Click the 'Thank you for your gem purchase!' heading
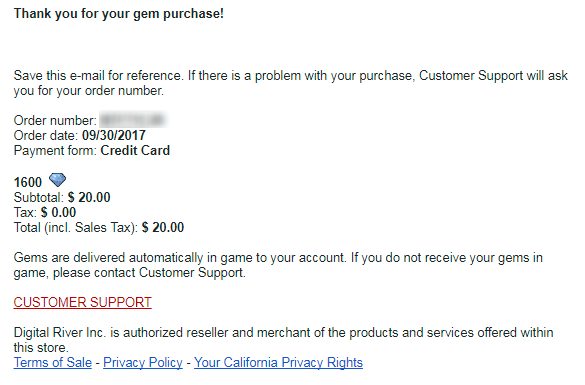The image size is (585, 385). (119, 13)
